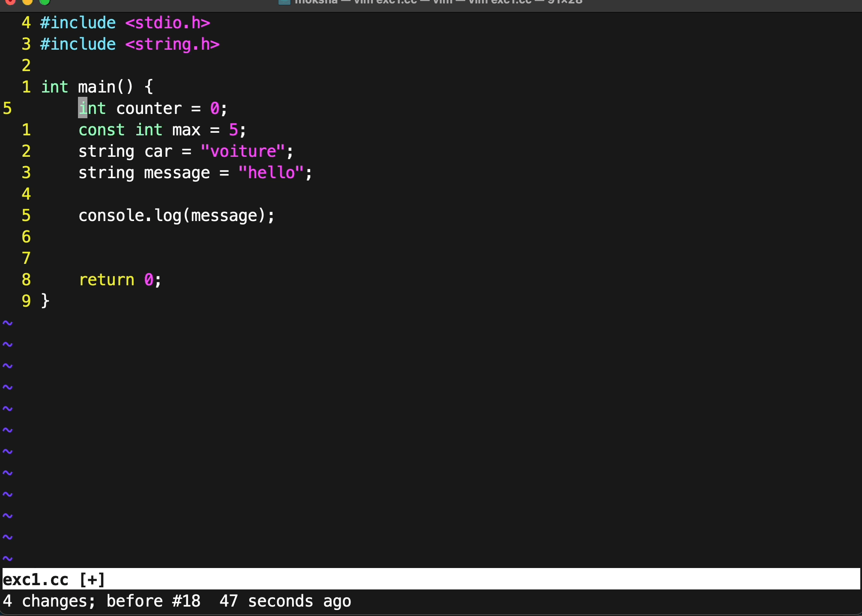862x616 pixels.
Task: Click the yellow minimize window button
Action: 27,2
